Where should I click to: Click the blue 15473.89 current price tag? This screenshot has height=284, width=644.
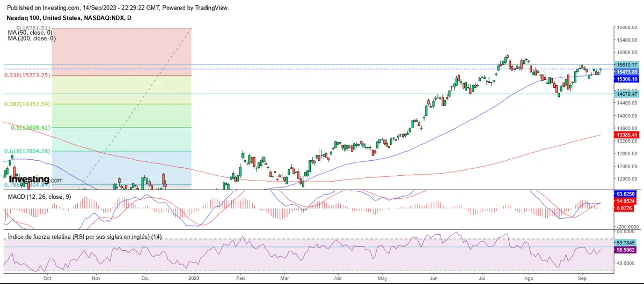pos(626,72)
